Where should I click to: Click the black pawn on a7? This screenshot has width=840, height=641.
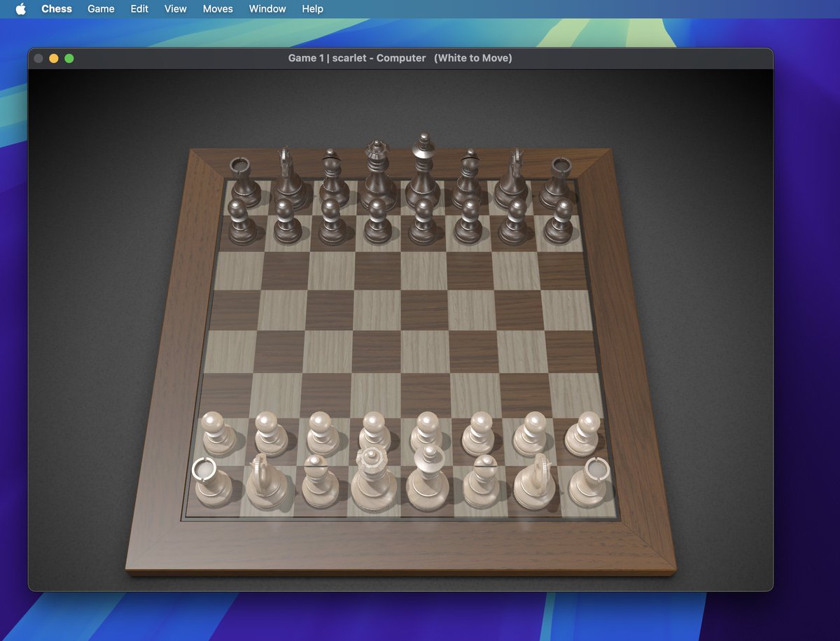tap(241, 223)
